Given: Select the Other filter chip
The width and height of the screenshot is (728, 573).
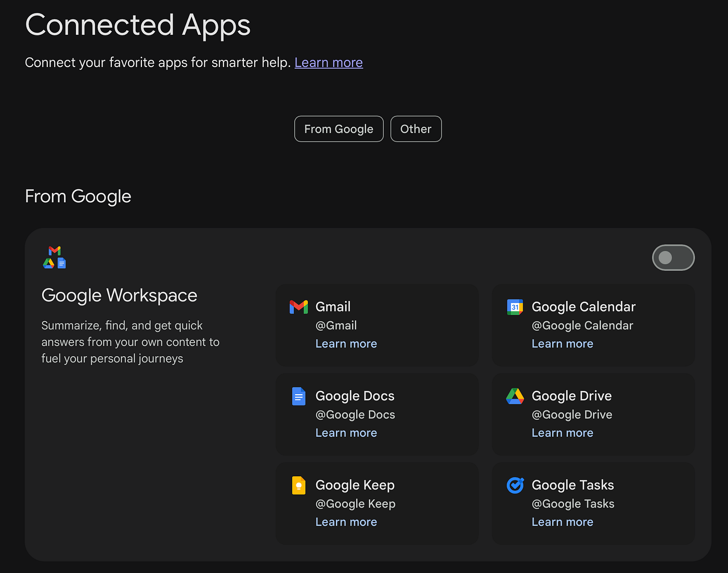Looking at the screenshot, I should [x=416, y=129].
